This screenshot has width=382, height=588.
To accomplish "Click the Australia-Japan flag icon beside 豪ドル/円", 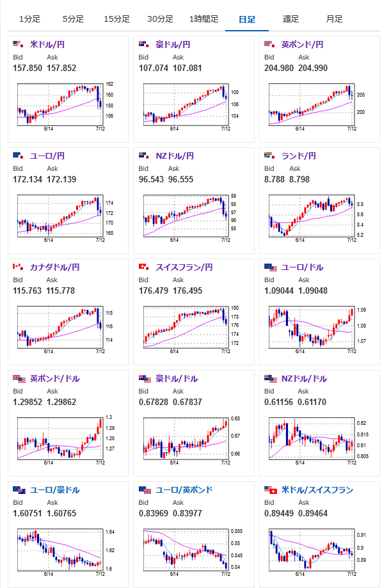I will coord(145,45).
